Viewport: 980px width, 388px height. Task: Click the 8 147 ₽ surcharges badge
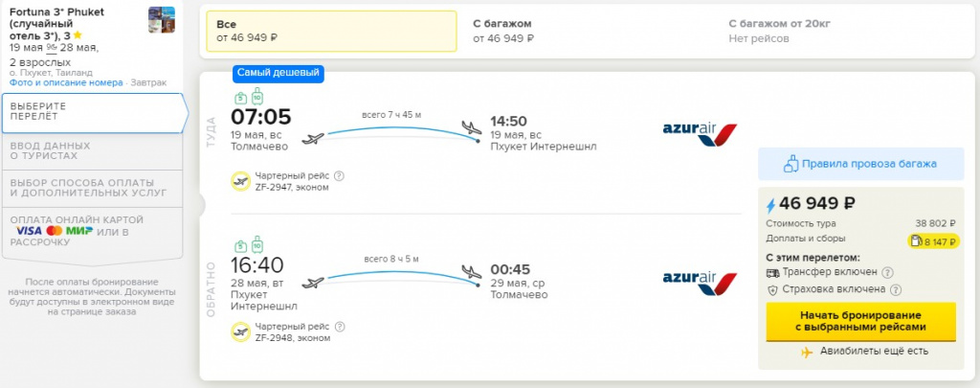click(x=933, y=241)
